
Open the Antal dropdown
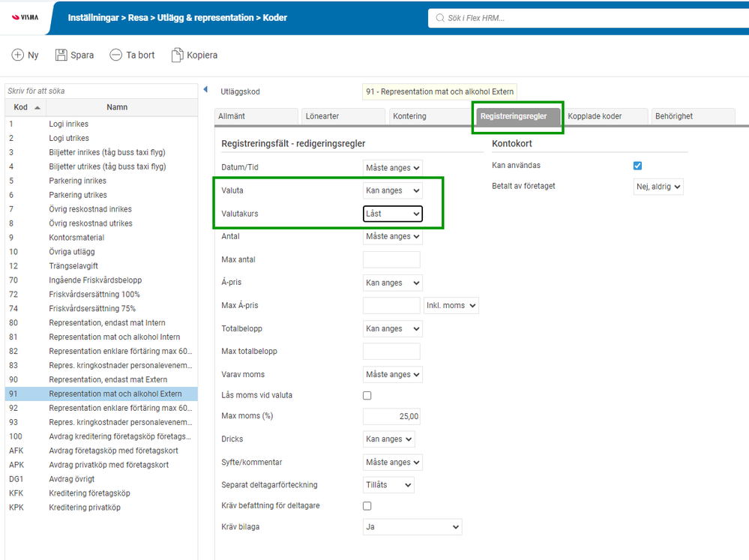click(x=393, y=236)
